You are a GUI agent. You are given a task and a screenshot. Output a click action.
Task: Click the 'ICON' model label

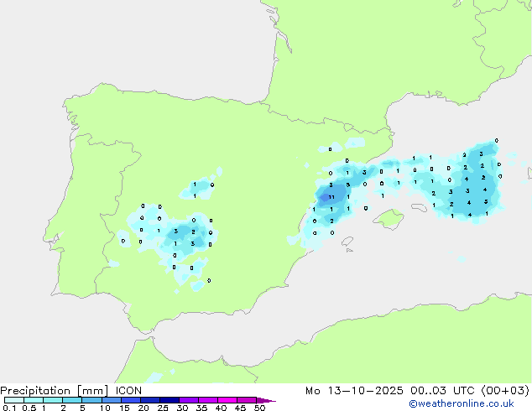(x=128, y=391)
